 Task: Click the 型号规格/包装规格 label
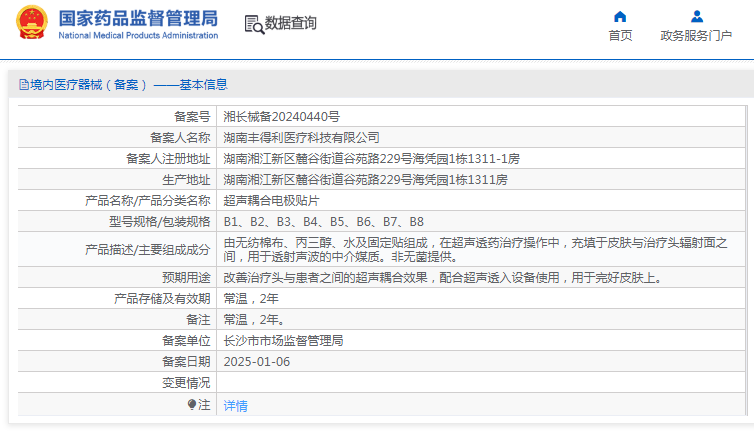point(160,222)
